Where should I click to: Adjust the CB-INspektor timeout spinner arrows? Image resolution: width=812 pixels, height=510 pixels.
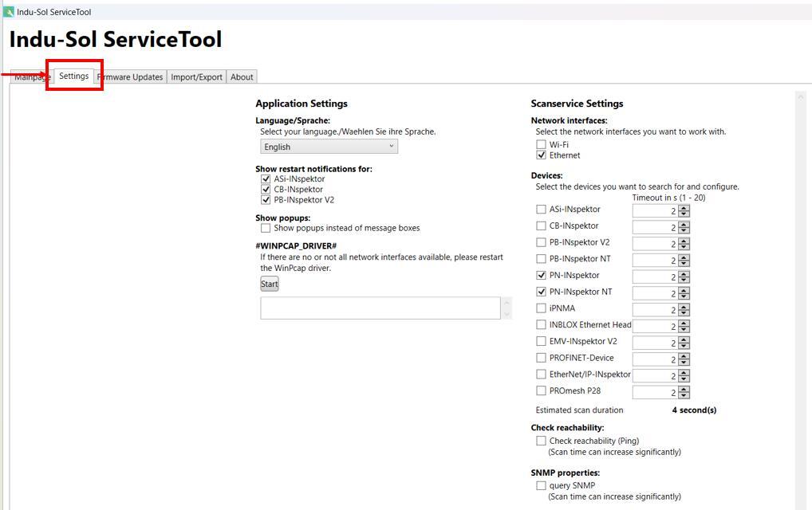click(x=684, y=228)
